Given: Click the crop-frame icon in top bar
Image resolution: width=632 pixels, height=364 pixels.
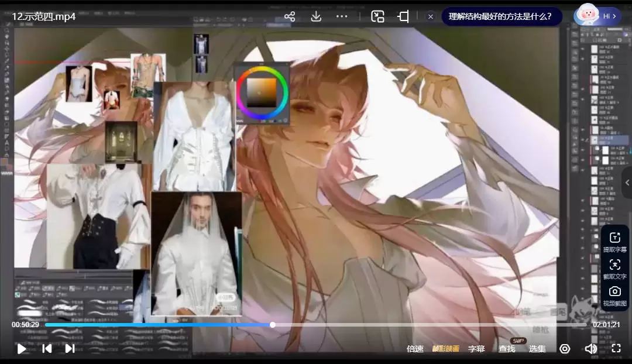Looking at the screenshot, I should coord(403,16).
